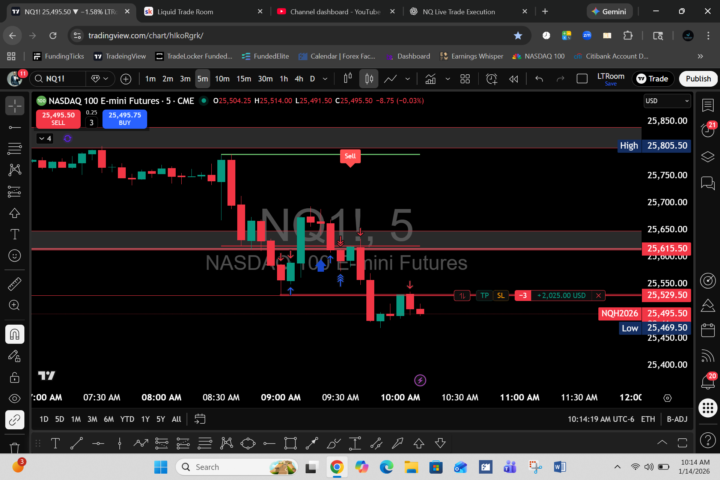
Task: Toggle fullscreen mode rectangle icon
Action: [582, 79]
